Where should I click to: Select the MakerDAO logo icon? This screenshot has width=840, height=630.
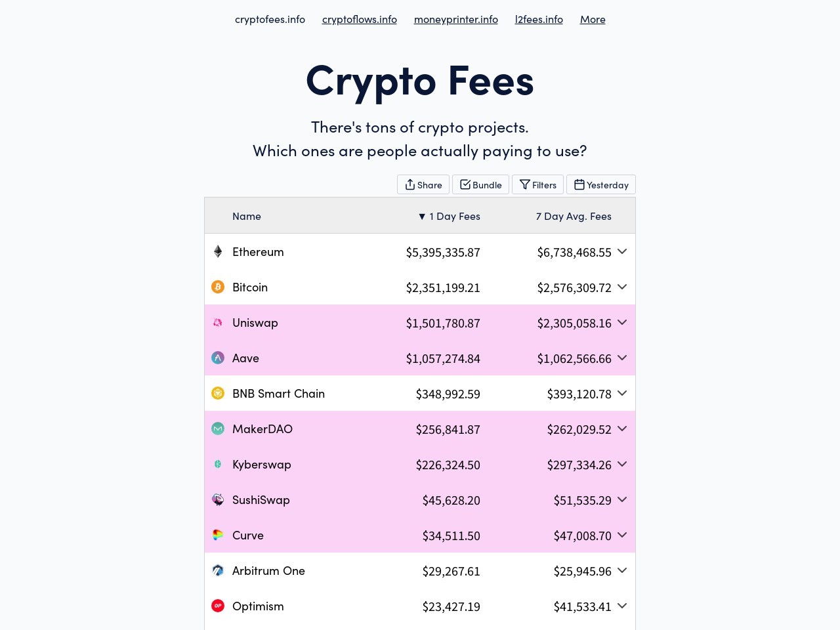coord(217,429)
